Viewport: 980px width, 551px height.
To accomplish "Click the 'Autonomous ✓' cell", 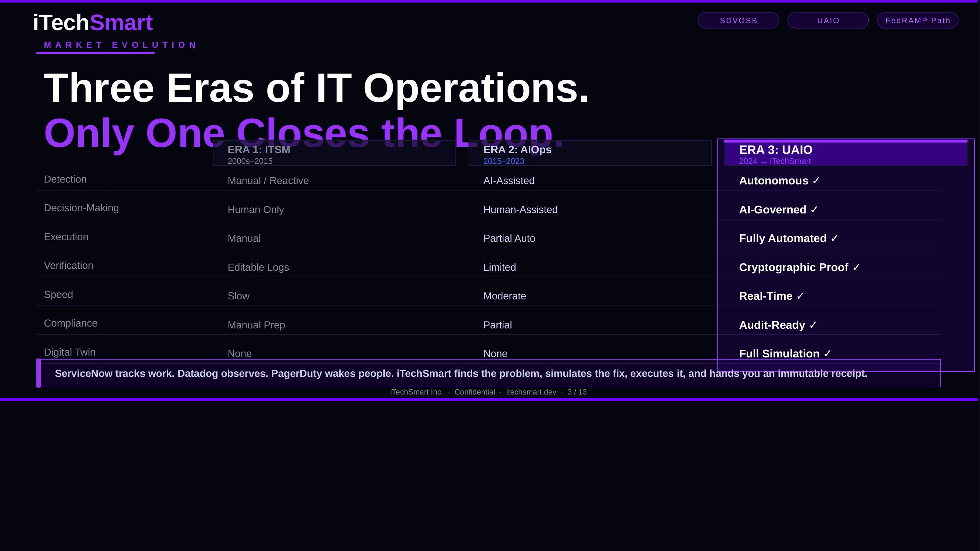I will pyautogui.click(x=779, y=181).
